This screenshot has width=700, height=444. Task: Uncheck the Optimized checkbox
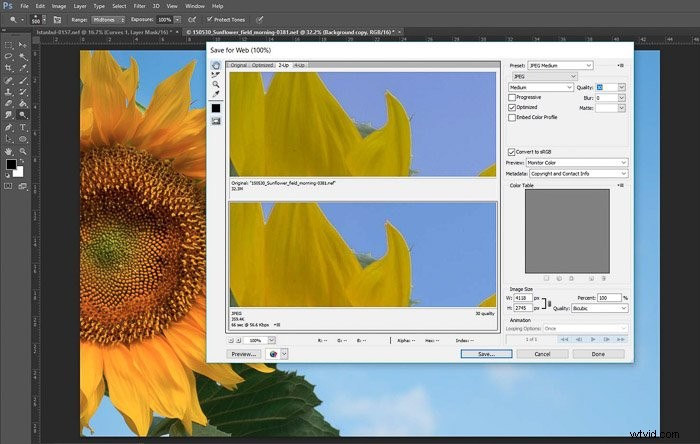512,108
